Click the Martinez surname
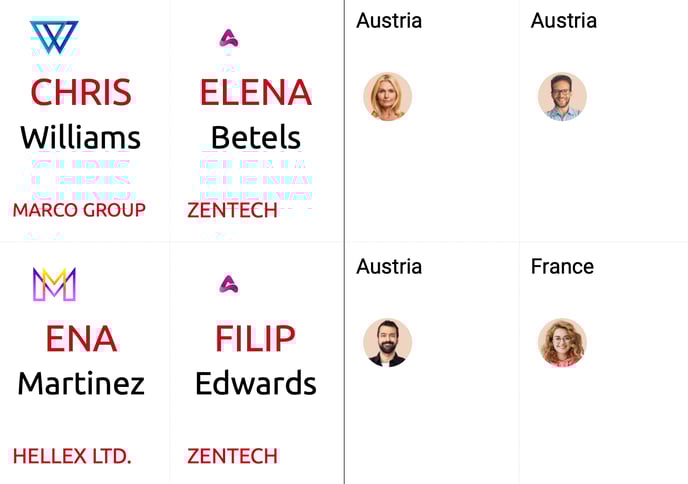This screenshot has width=688, height=484. click(81, 384)
